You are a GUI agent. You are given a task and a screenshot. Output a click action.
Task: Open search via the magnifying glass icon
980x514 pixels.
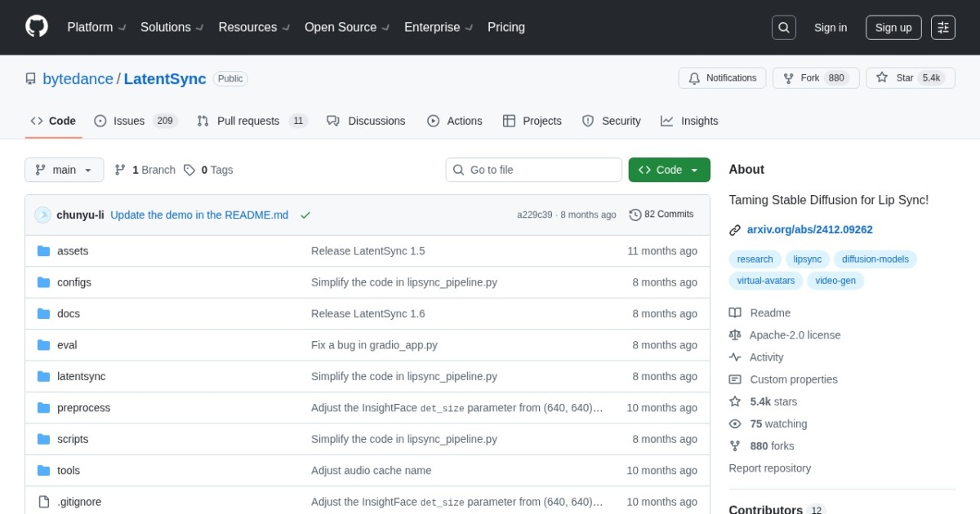783,27
